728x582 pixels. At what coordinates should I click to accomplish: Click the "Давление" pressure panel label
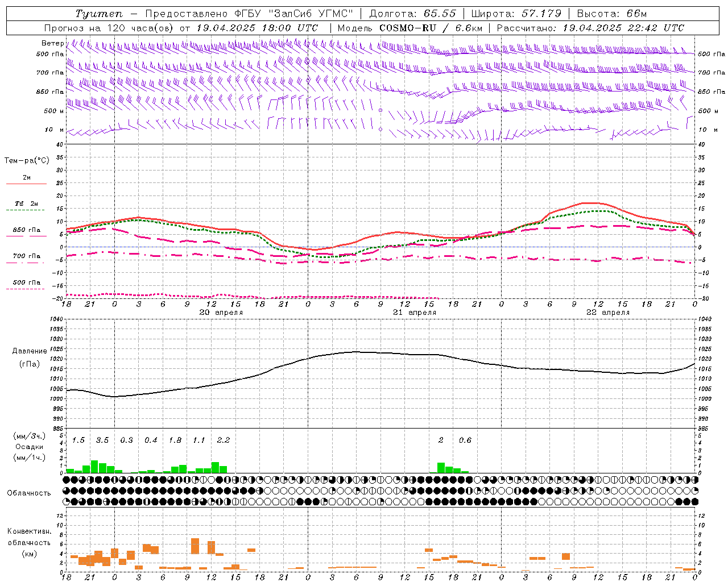click(30, 351)
